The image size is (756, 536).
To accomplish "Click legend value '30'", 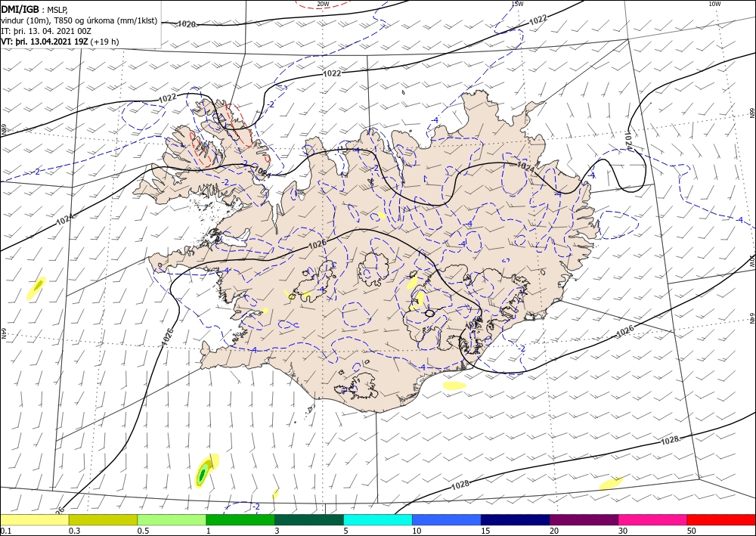I will tap(623, 531).
